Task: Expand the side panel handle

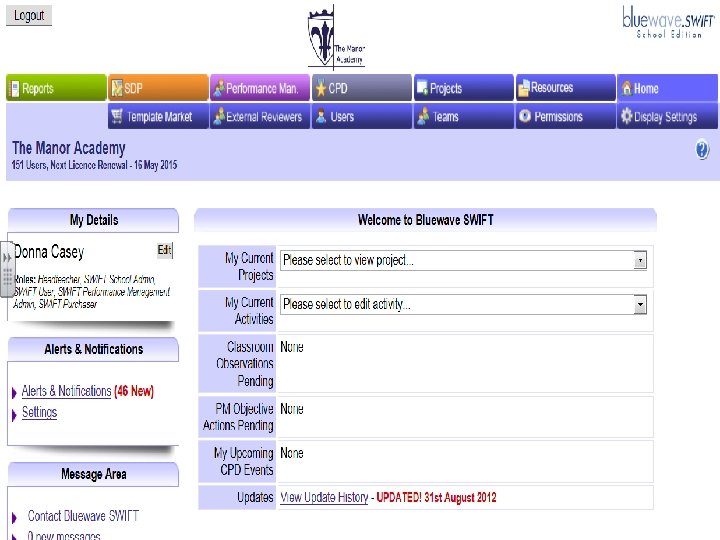Action: [x=7, y=269]
